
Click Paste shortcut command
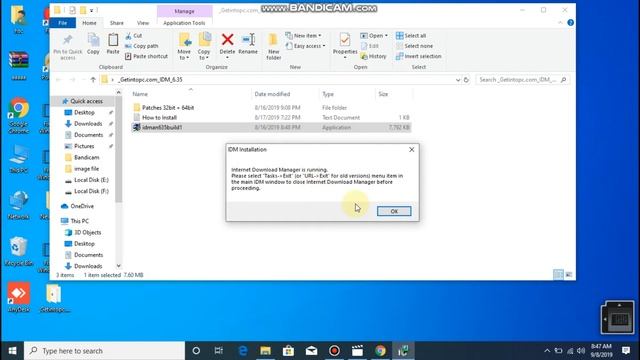click(146, 56)
